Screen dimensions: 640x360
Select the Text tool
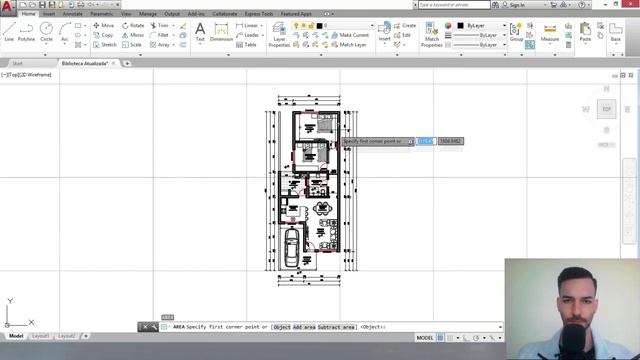(200, 32)
